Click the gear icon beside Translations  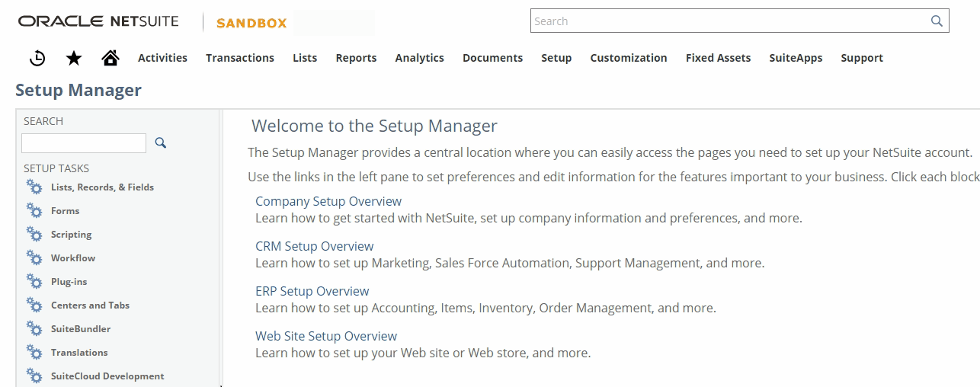pos(34,353)
